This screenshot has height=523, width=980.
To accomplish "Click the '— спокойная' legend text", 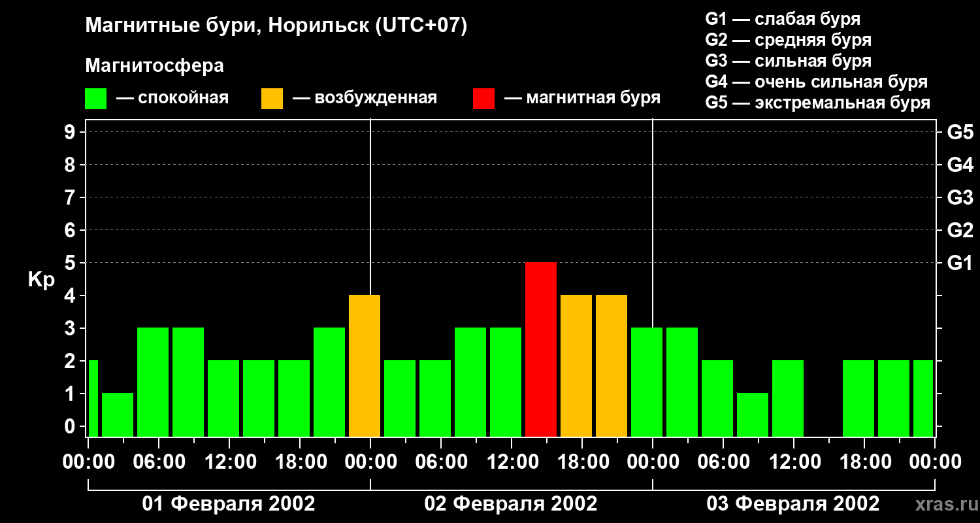I will click(x=172, y=99).
